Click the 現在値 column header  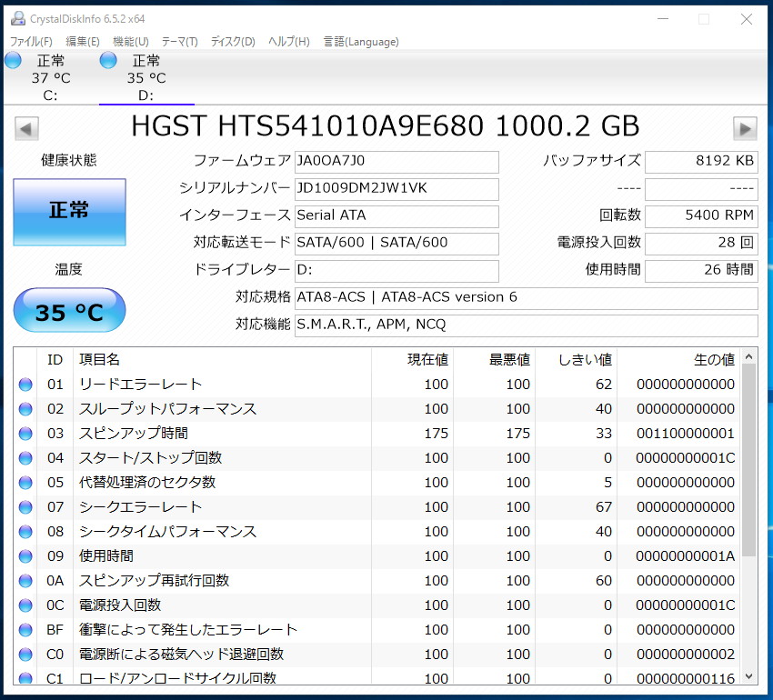click(412, 360)
